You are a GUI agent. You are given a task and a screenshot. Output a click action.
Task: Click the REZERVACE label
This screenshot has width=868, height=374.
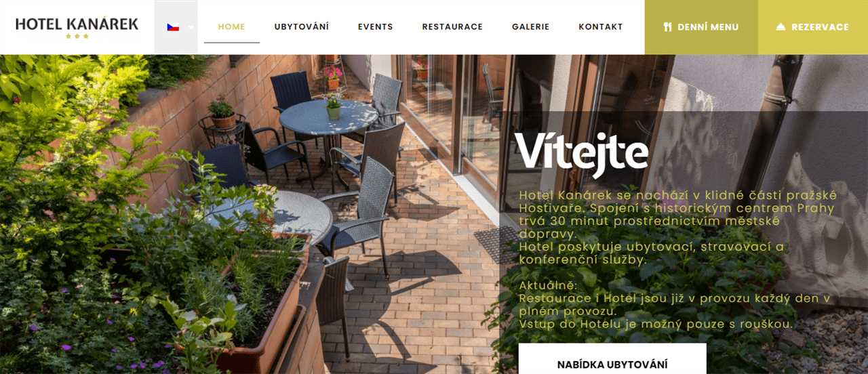(x=820, y=27)
